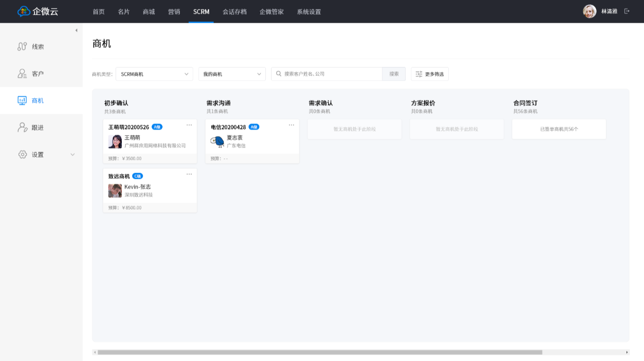Click the 更多筛选 filter button

click(429, 74)
